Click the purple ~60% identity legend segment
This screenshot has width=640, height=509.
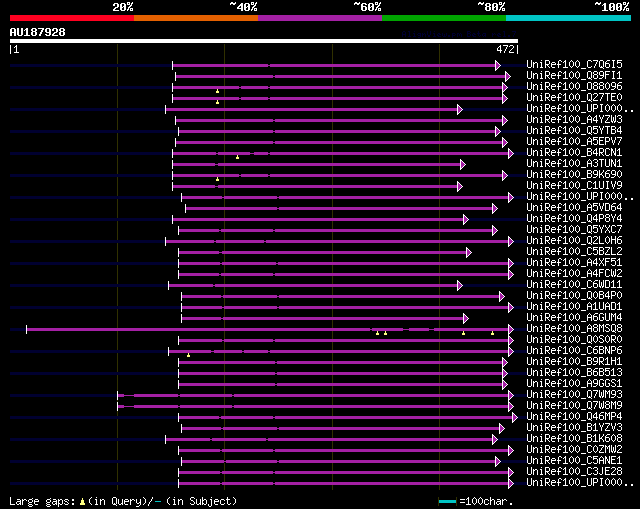320,18
